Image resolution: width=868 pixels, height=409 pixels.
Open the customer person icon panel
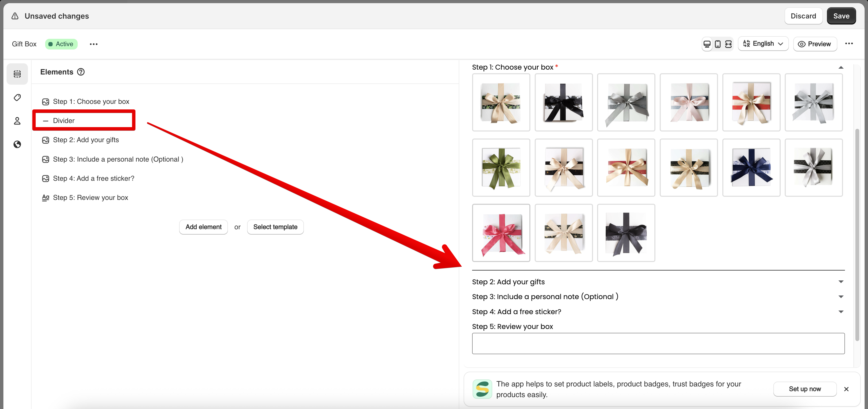pos(17,121)
